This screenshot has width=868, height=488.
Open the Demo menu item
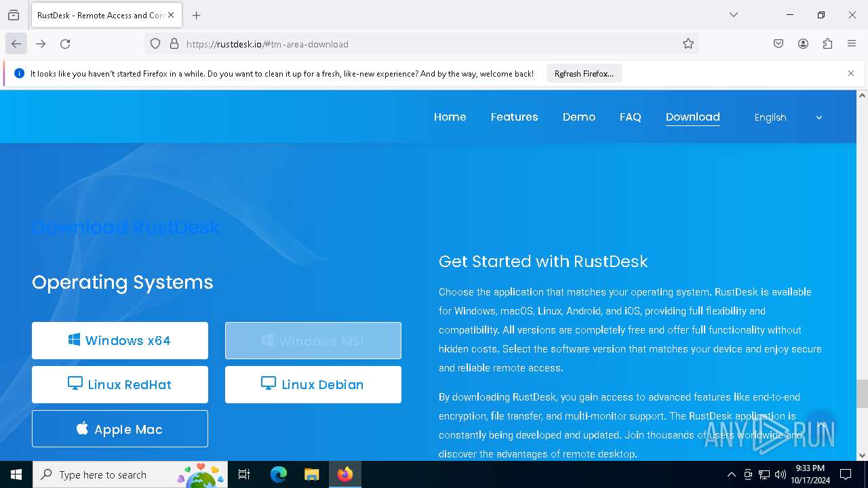tap(579, 117)
